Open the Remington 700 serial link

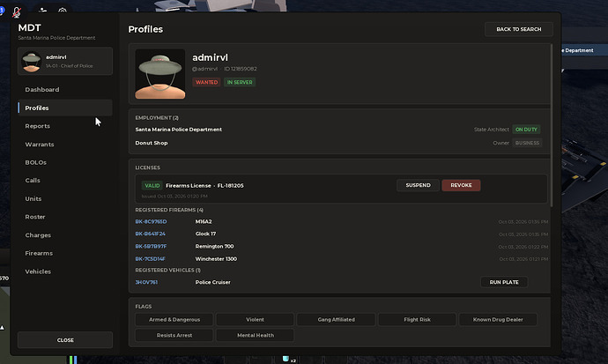pyautogui.click(x=151, y=246)
